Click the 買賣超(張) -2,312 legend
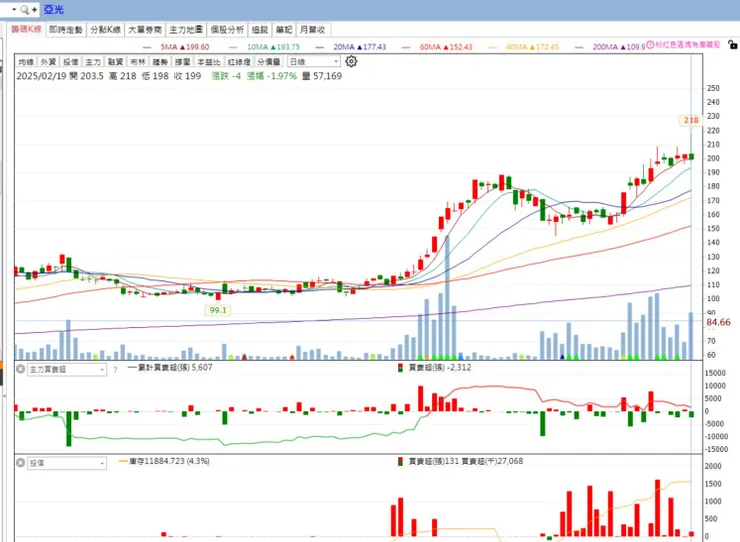740x542 pixels. (435, 367)
